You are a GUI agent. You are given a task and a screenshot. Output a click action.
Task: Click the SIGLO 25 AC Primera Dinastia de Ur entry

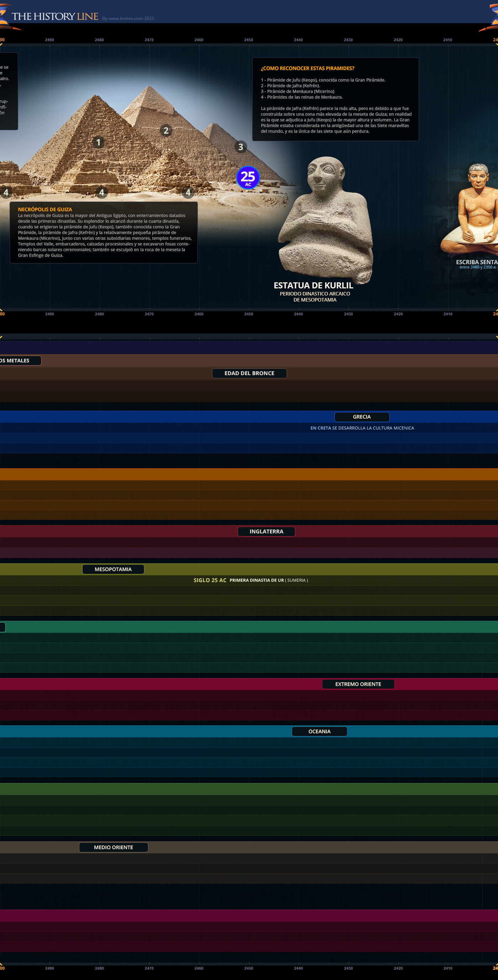point(251,580)
